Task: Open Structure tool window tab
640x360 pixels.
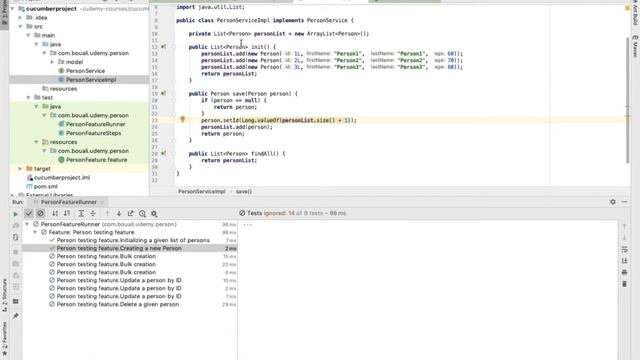Action: pyautogui.click(x=4, y=295)
